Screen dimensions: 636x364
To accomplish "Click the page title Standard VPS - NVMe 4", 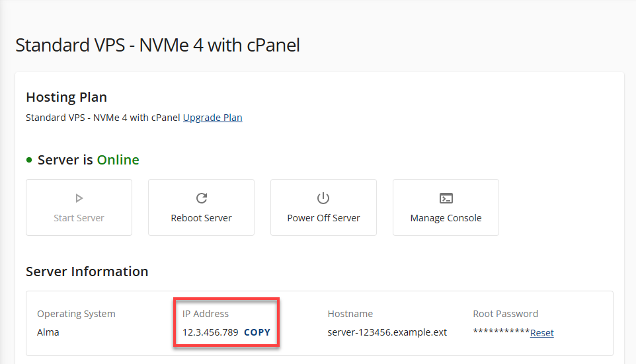I will (157, 45).
